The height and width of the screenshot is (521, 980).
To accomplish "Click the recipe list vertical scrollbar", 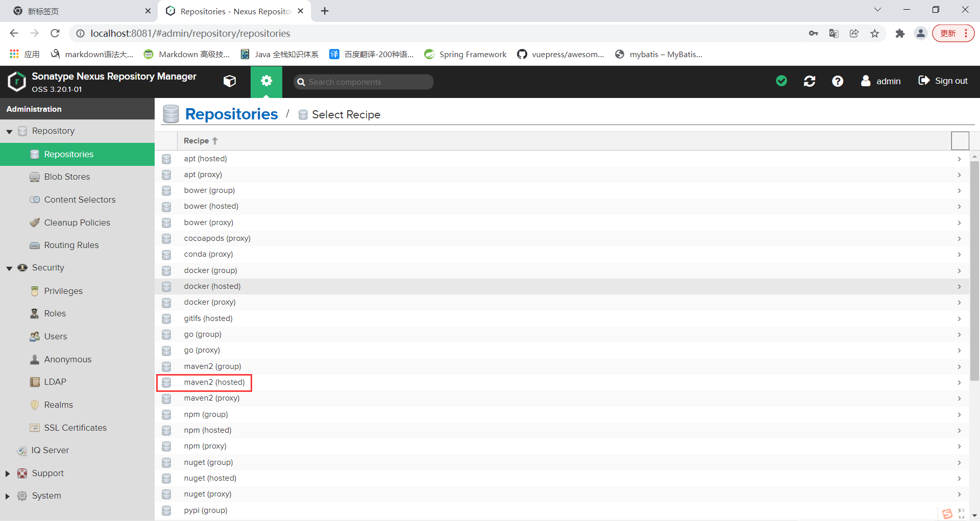I will pyautogui.click(x=974, y=270).
